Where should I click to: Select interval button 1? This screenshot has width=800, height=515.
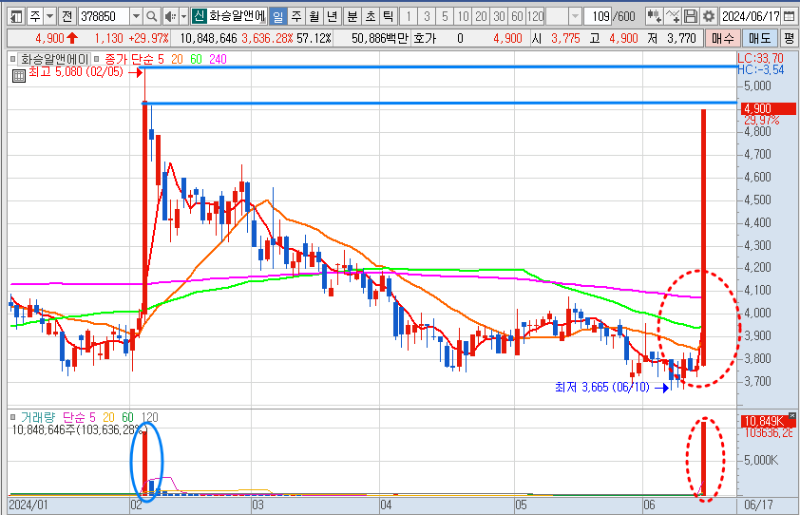(x=408, y=16)
